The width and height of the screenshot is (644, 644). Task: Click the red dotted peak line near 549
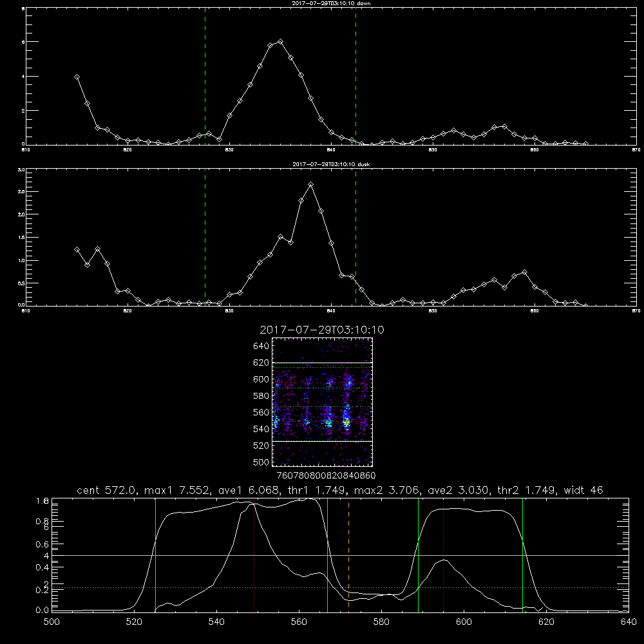point(254,555)
